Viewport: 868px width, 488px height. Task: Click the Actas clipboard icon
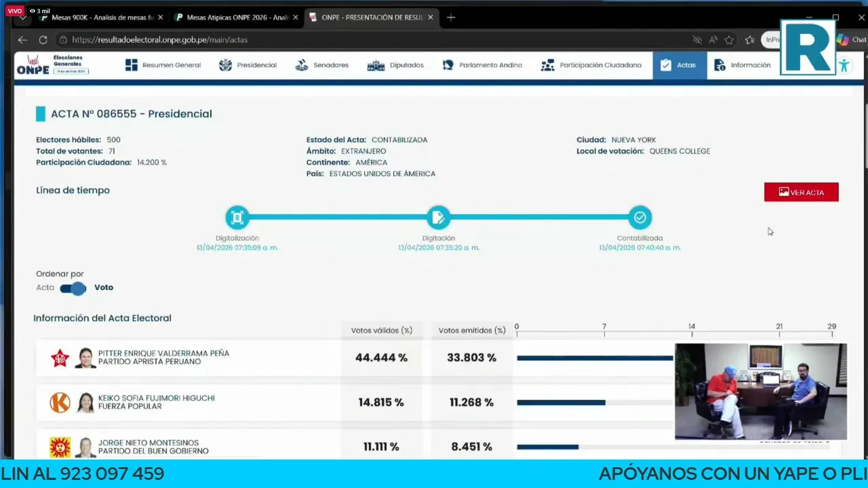tap(665, 65)
